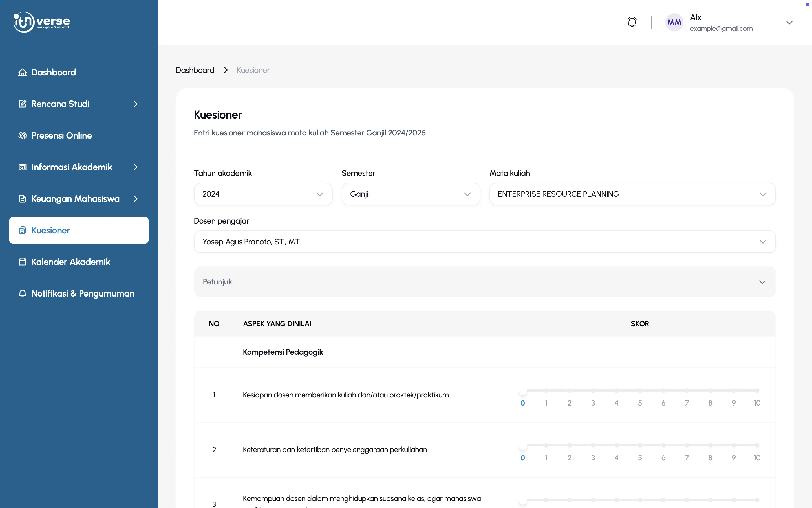812x508 pixels.
Task: Click question 1 slider handle at 0
Action: pos(523,391)
